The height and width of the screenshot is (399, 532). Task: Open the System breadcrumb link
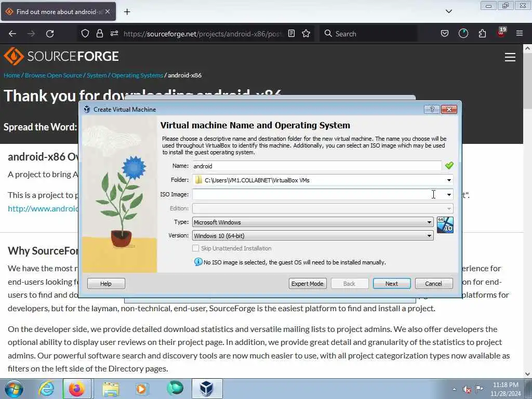96,75
